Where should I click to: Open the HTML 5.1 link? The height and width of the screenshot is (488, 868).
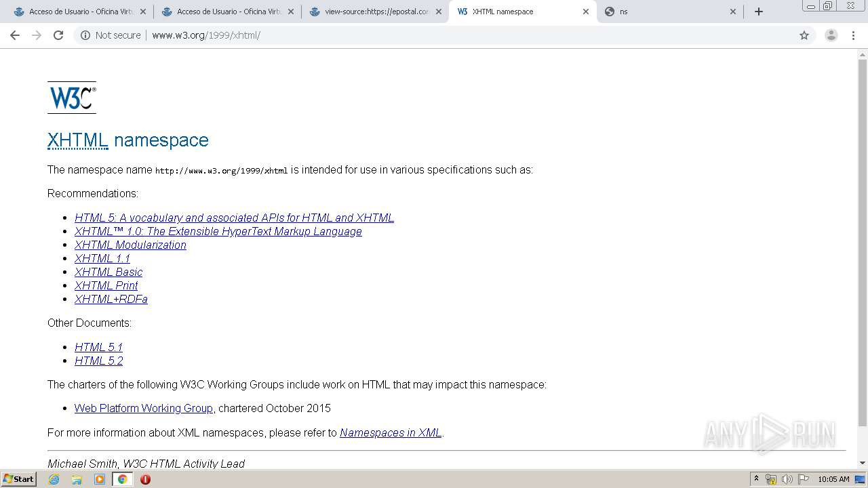(x=99, y=347)
